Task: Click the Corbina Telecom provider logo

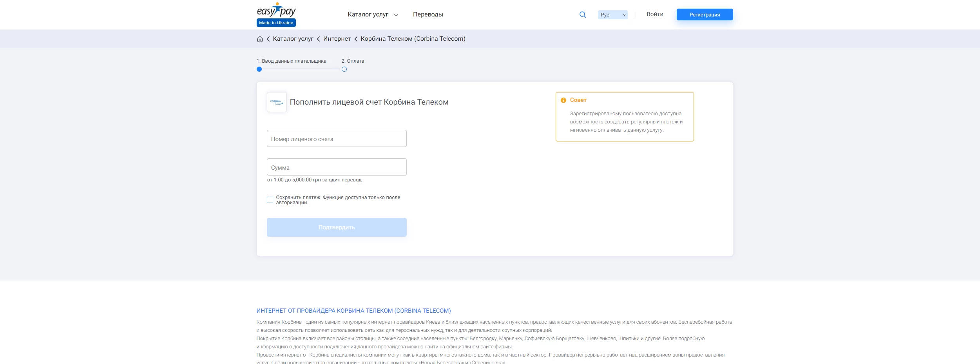Action: [277, 102]
